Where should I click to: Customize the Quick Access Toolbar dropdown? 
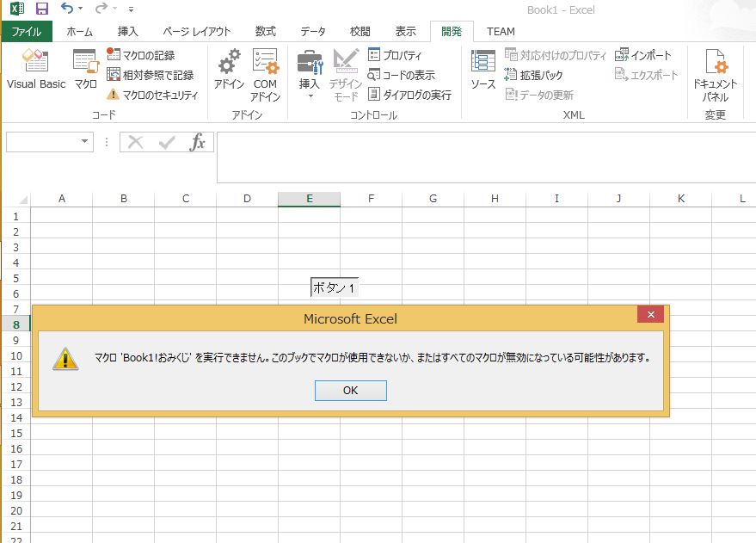point(131,9)
